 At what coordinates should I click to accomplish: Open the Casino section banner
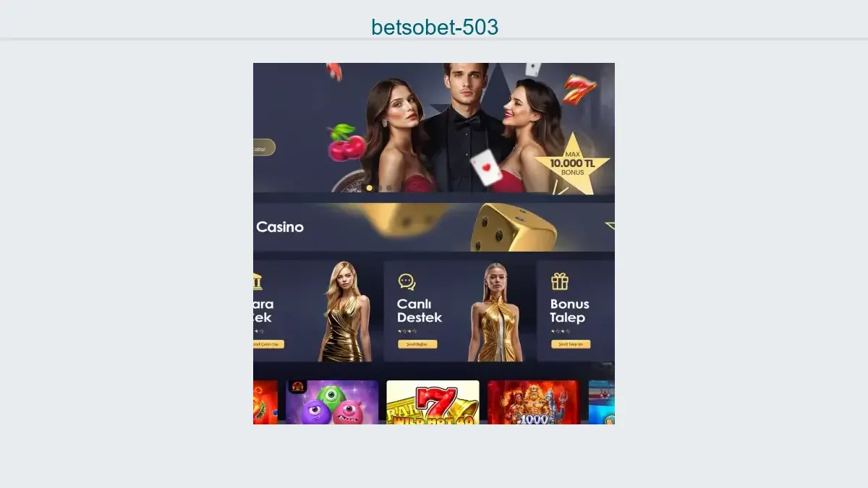[434, 227]
